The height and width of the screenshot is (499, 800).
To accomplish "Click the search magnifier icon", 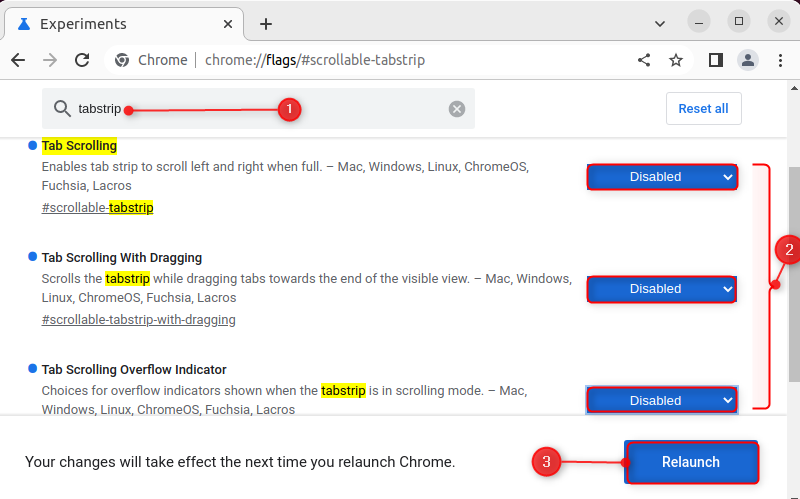I will pyautogui.click(x=62, y=109).
